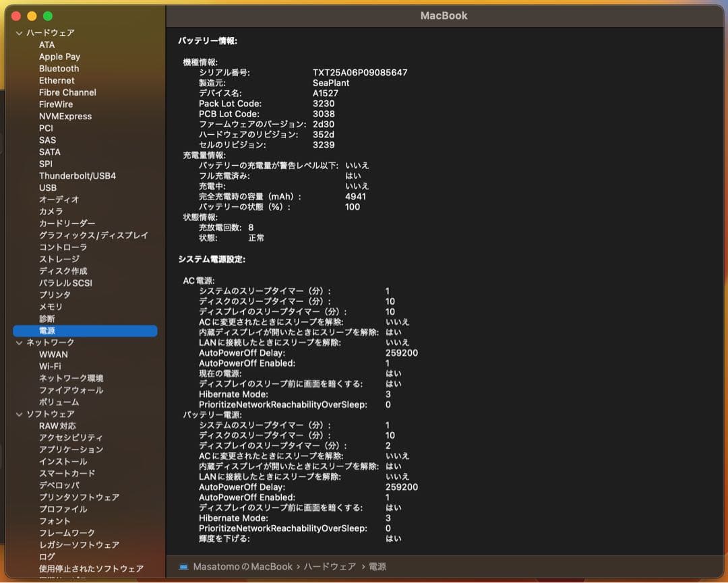Select Wi-Fi under ネットワーク
Viewport: 728px width, 583px height.
50,366
